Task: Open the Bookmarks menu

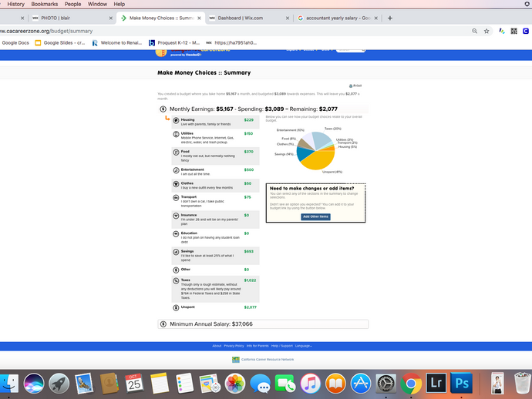Action: [45, 4]
